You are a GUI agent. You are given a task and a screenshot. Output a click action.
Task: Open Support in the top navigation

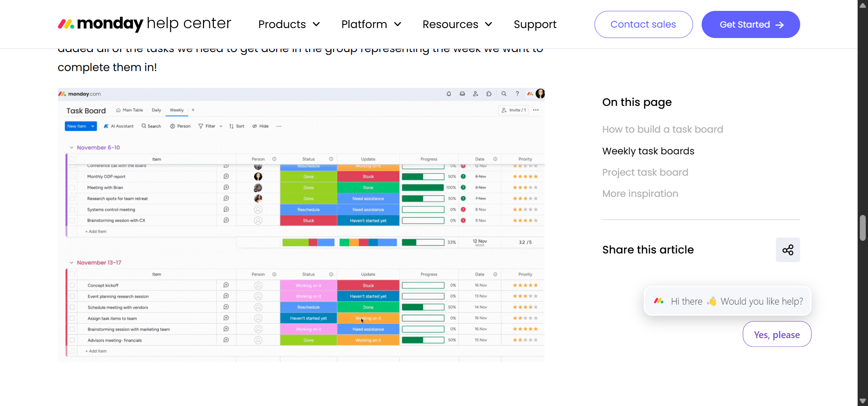pyautogui.click(x=535, y=24)
